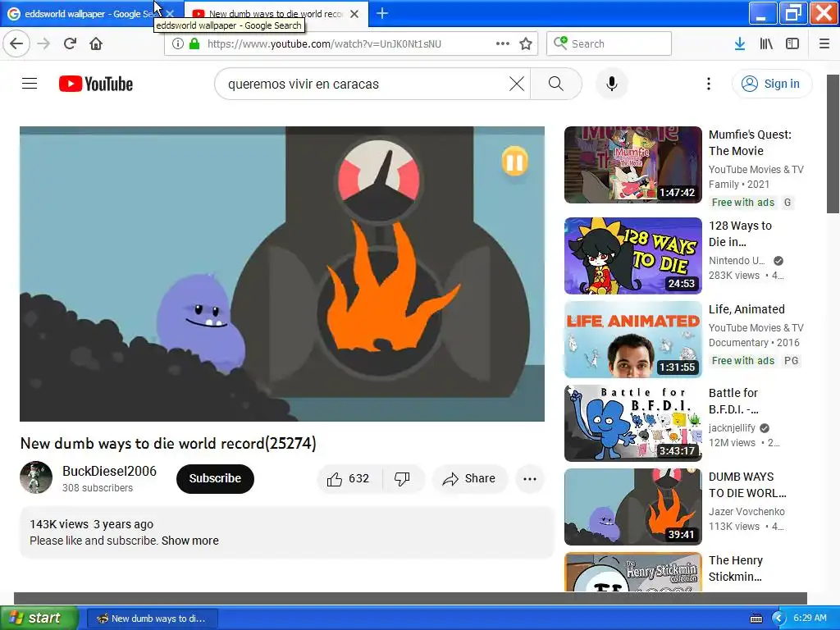Click the yellow pause button in video
The width and height of the screenshot is (840, 630).
point(515,162)
